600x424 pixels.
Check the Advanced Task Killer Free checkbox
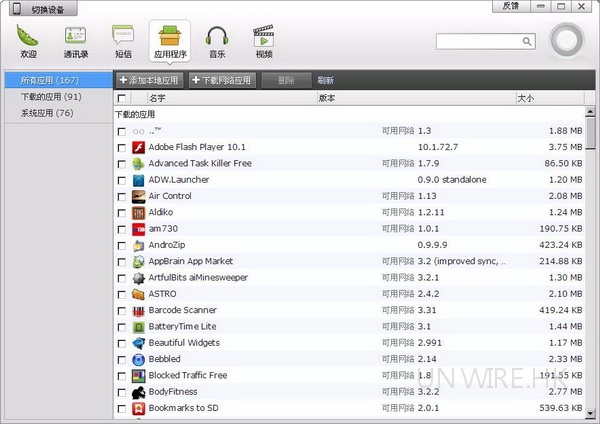(122, 164)
